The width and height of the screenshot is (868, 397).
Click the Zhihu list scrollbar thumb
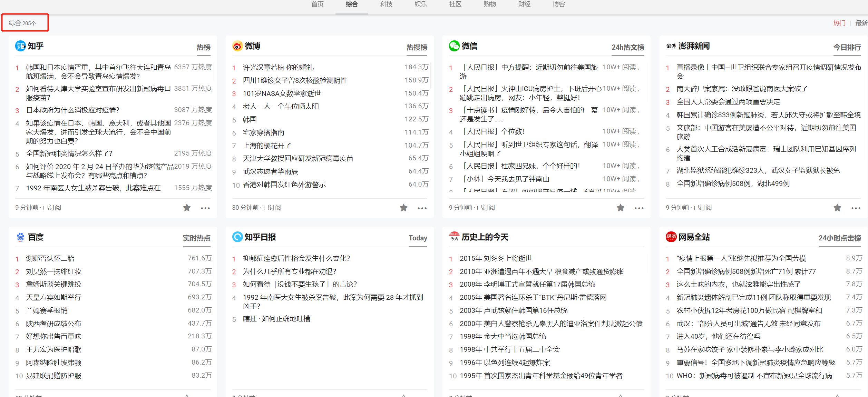click(213, 71)
